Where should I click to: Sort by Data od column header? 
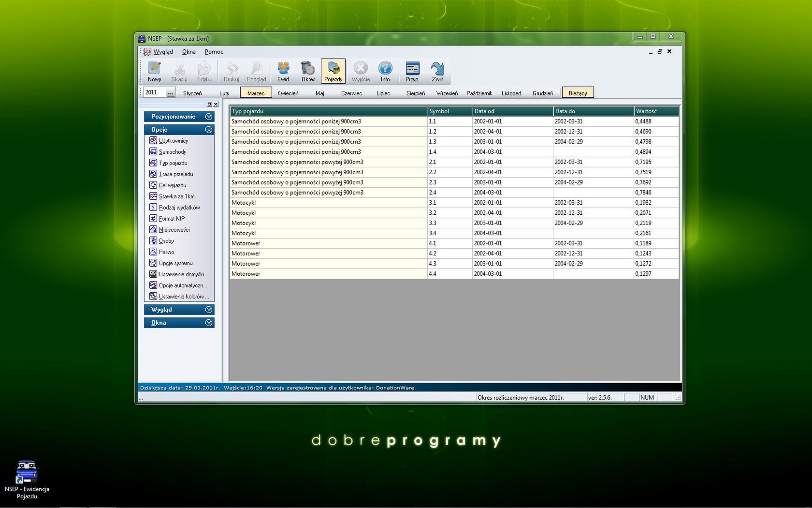513,111
